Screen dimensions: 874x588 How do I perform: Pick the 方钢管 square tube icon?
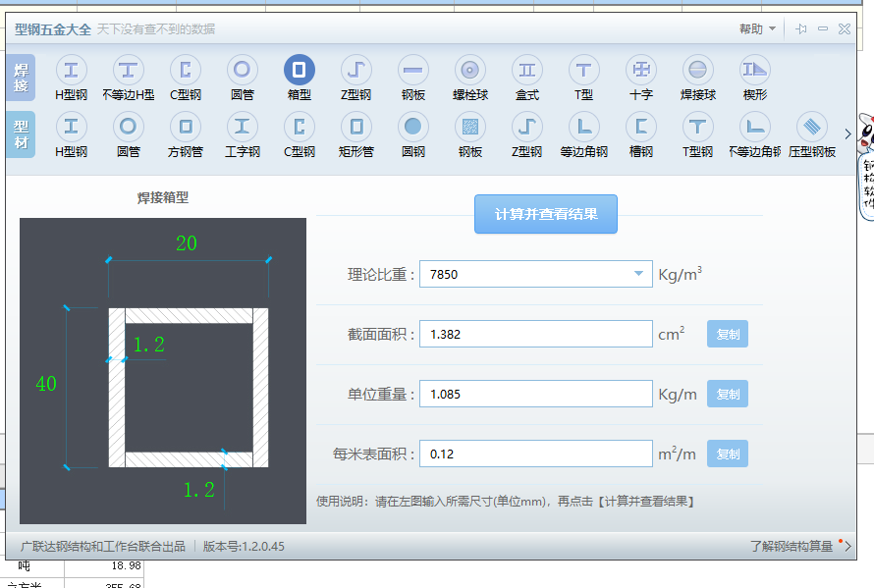tap(186, 127)
